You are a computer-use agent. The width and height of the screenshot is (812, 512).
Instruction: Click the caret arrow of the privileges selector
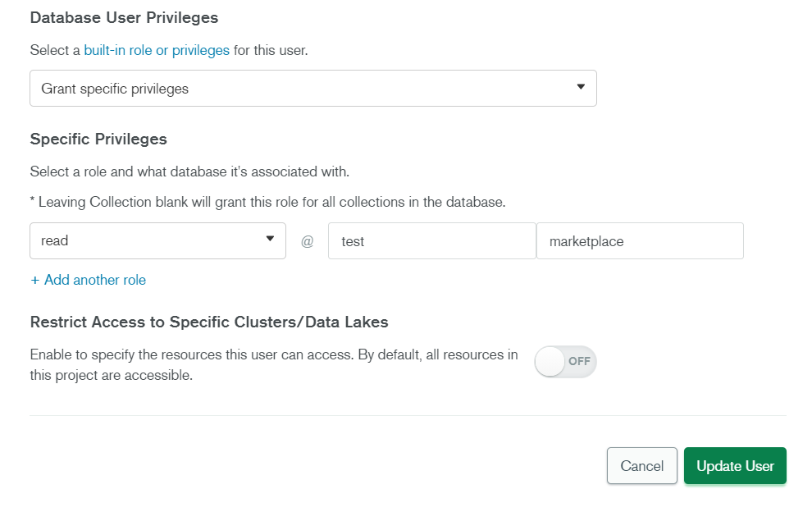point(581,87)
